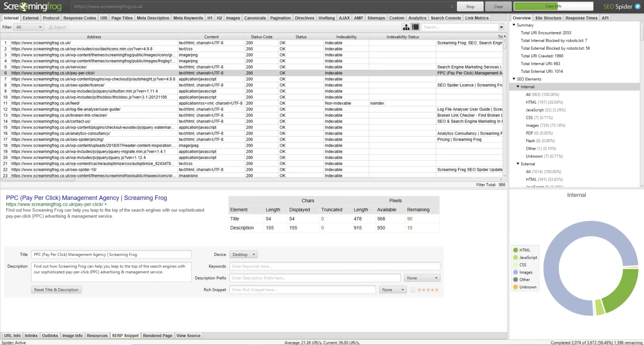Click the Export button
Screen dimensions: 644x345
tap(57, 27)
